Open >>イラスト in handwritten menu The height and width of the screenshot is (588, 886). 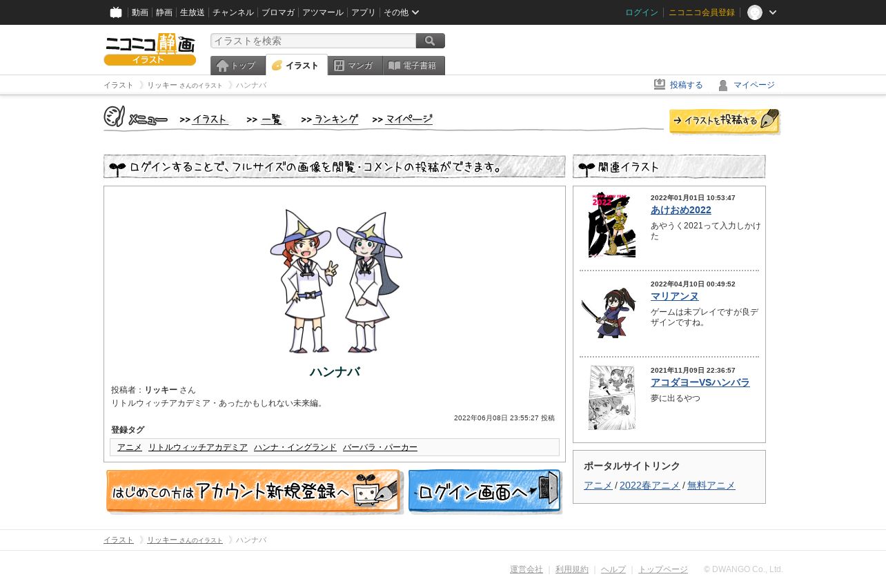[x=204, y=119]
